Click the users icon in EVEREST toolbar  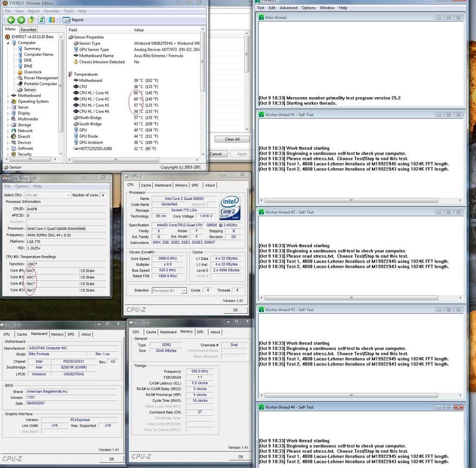52,20
